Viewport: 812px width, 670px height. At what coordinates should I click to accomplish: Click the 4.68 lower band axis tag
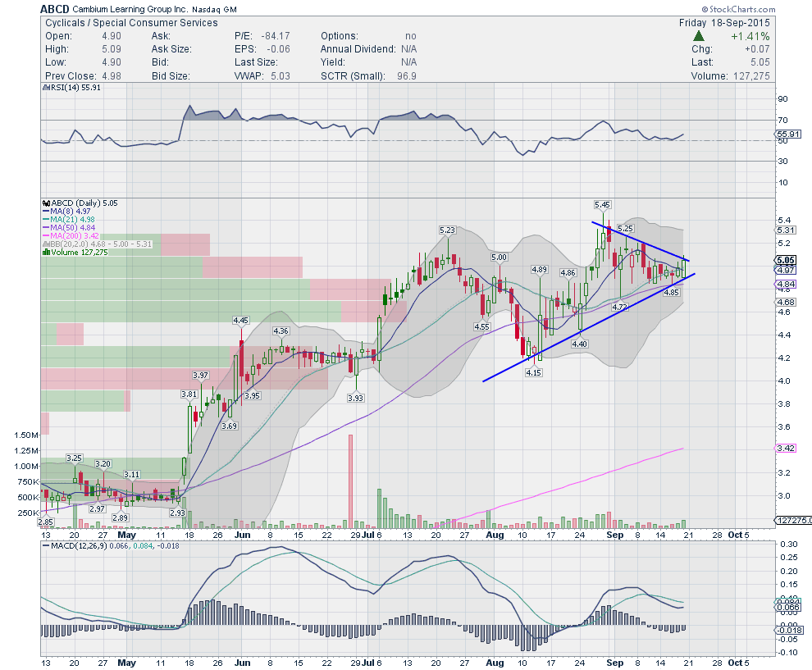tap(786, 303)
